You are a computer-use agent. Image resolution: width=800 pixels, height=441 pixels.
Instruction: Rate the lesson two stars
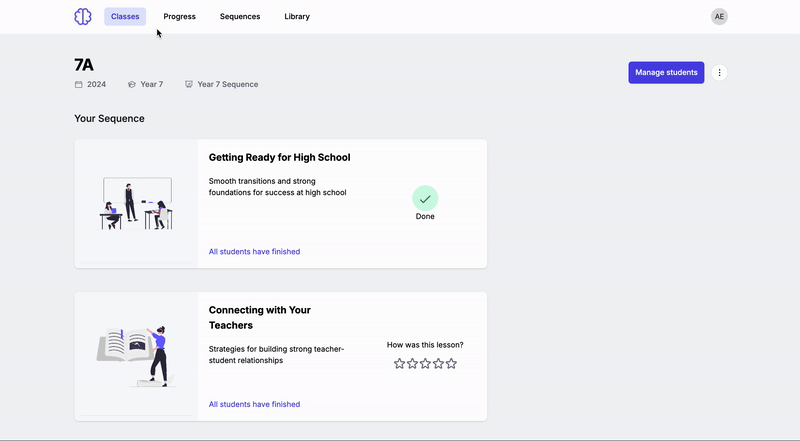[412, 364]
